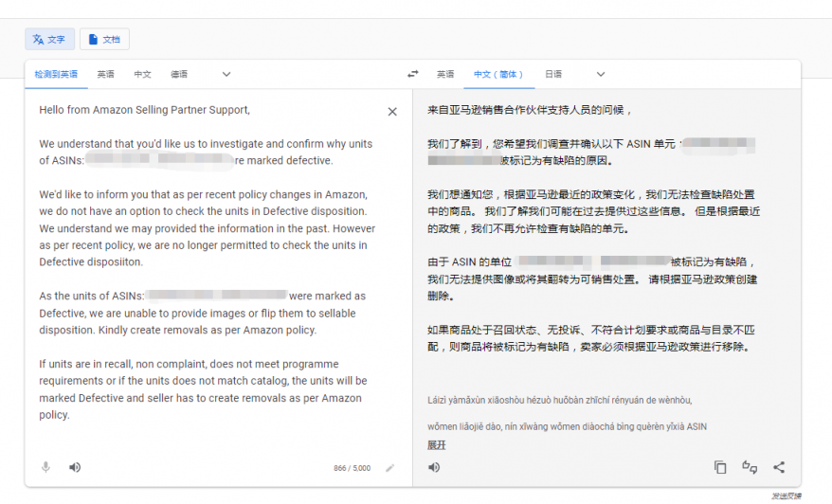Click the 发送反馈 feedback link
The image size is (832, 504).
(x=787, y=496)
